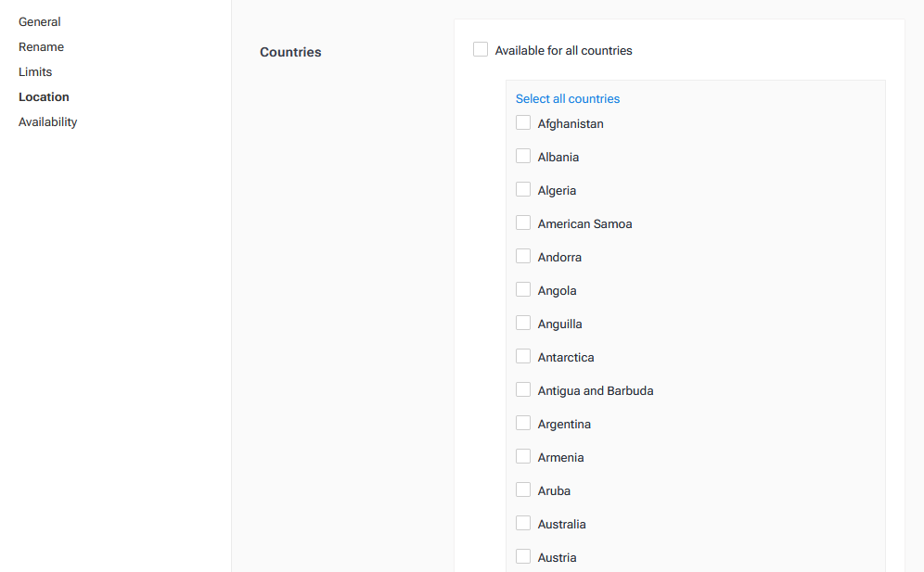Viewport: 924px width, 572px height.
Task: Check Algeria's checkbox
Action: [x=523, y=188]
